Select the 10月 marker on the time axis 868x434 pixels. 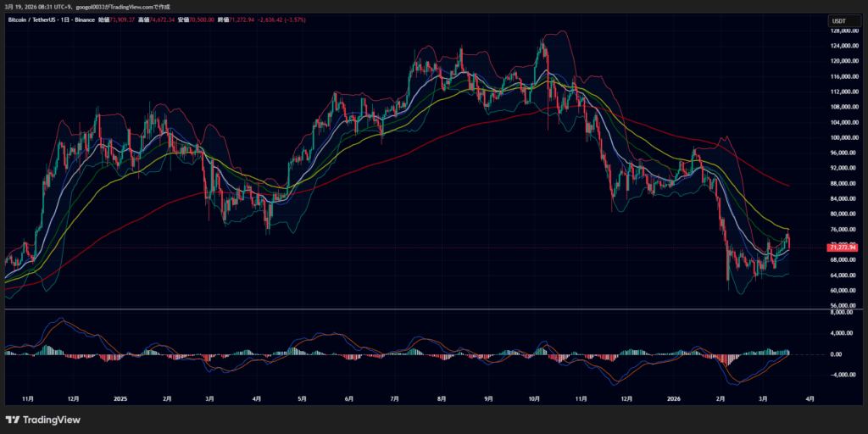coord(534,398)
